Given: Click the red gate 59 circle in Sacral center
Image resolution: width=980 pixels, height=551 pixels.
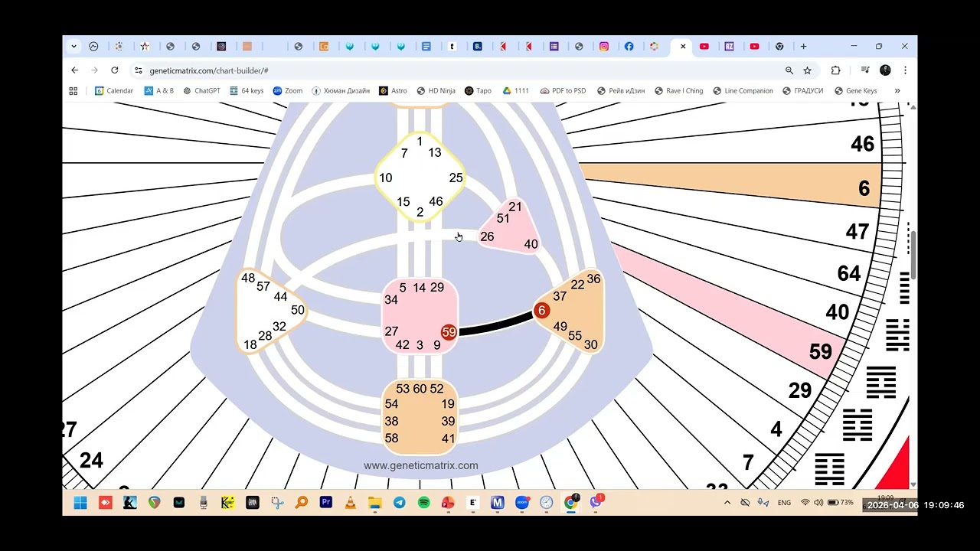Looking at the screenshot, I should click(449, 332).
